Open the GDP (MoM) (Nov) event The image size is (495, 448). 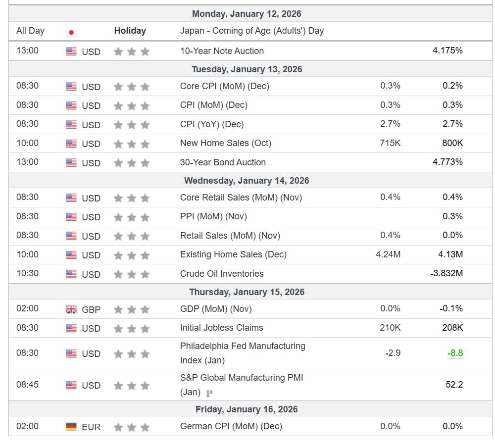(216, 309)
